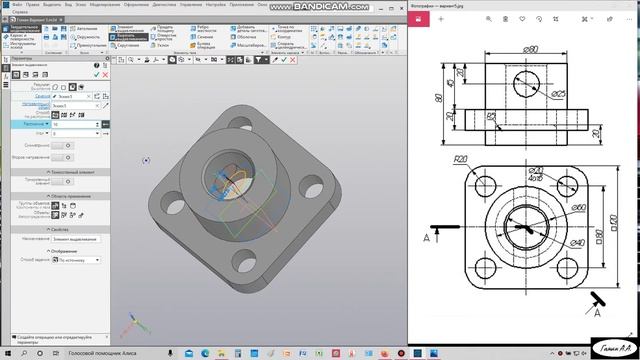Viewport: 640px width, 360px height.
Task: Select the Скругление tool
Action: [x=125, y=46]
